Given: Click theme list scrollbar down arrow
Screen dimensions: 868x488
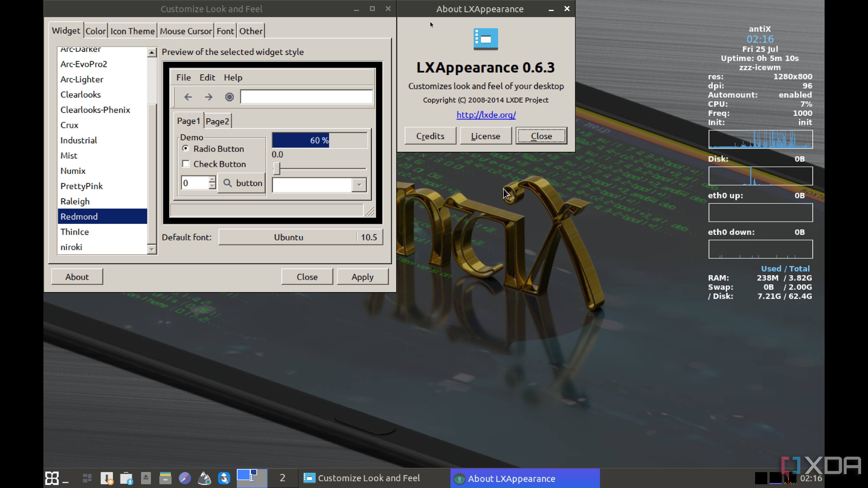Looking at the screenshot, I should point(152,250).
